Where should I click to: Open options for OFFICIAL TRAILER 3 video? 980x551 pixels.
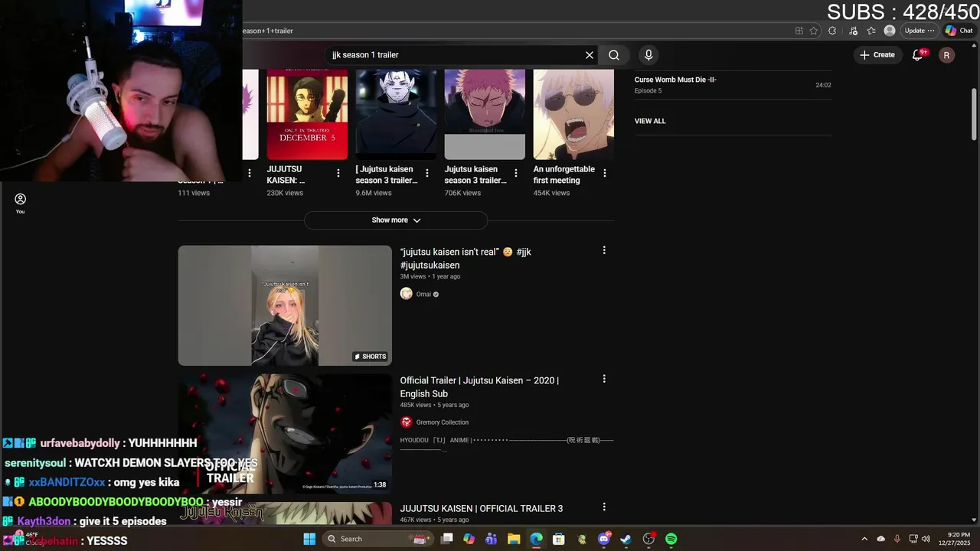604,507
